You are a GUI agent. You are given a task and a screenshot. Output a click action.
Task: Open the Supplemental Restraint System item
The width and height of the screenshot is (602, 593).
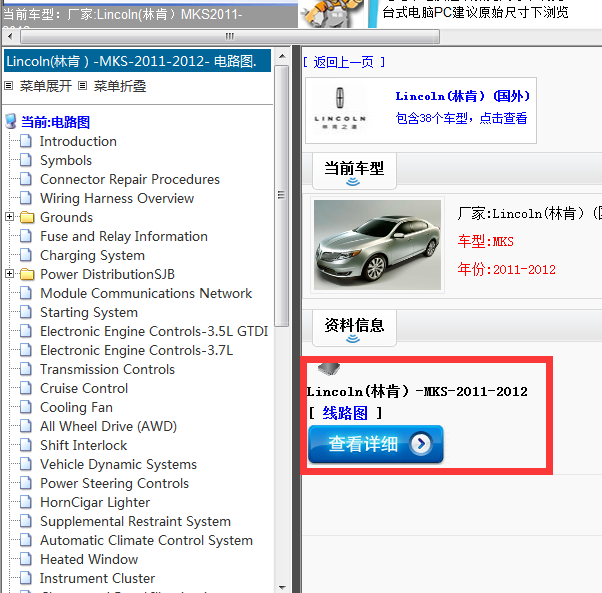coord(136,521)
